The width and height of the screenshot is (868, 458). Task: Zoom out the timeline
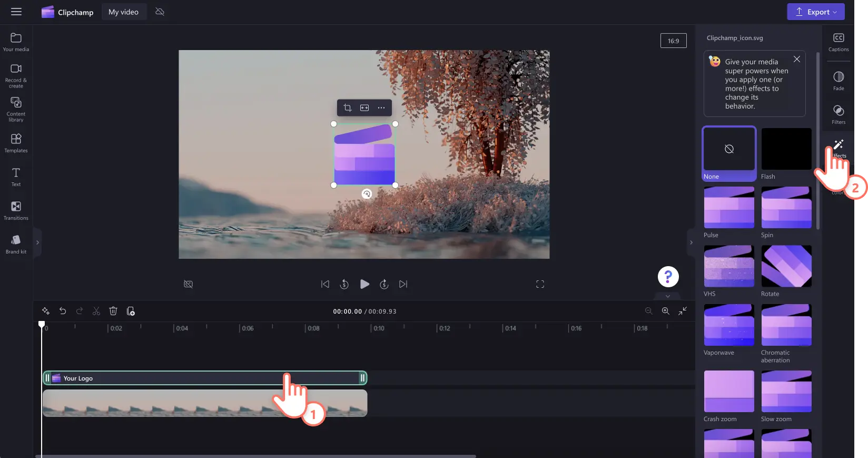point(649,311)
